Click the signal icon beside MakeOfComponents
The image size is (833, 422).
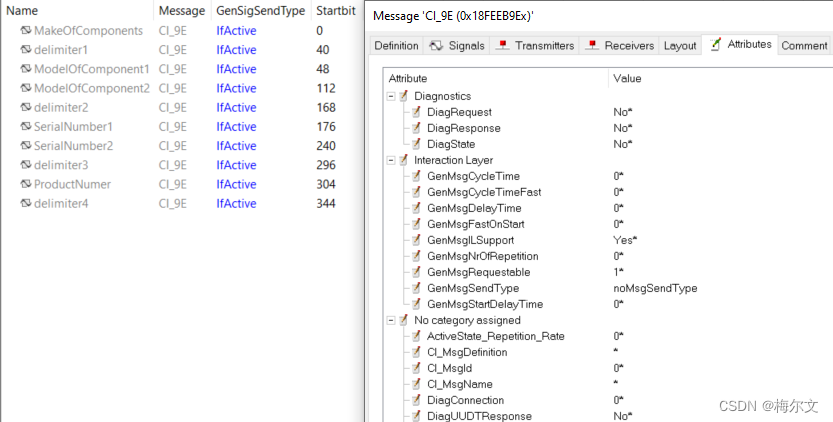coord(26,30)
